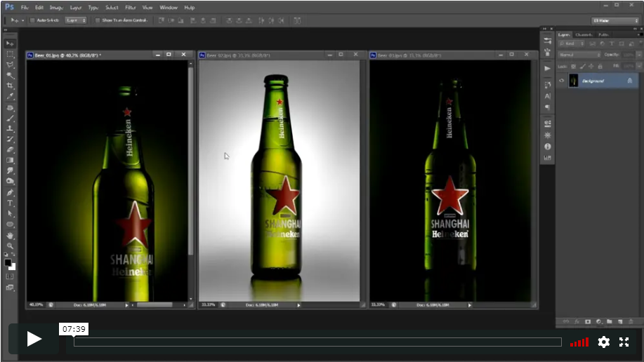The image size is (644, 362).
Task: Open Beer_02 status bar info arrow
Action: click(298, 305)
